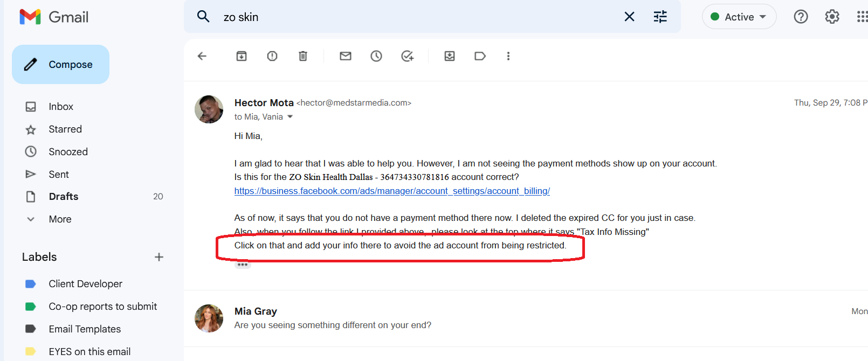
Task: Delete the conversation with trash icon
Action: (303, 56)
